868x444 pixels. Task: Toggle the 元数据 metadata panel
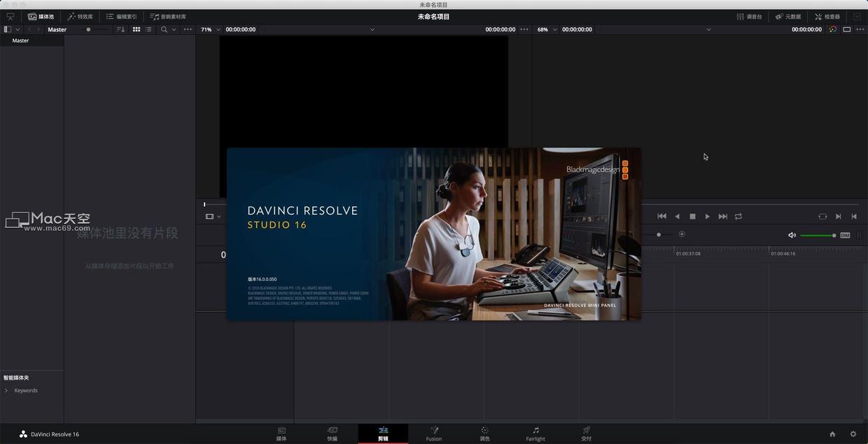tap(787, 16)
